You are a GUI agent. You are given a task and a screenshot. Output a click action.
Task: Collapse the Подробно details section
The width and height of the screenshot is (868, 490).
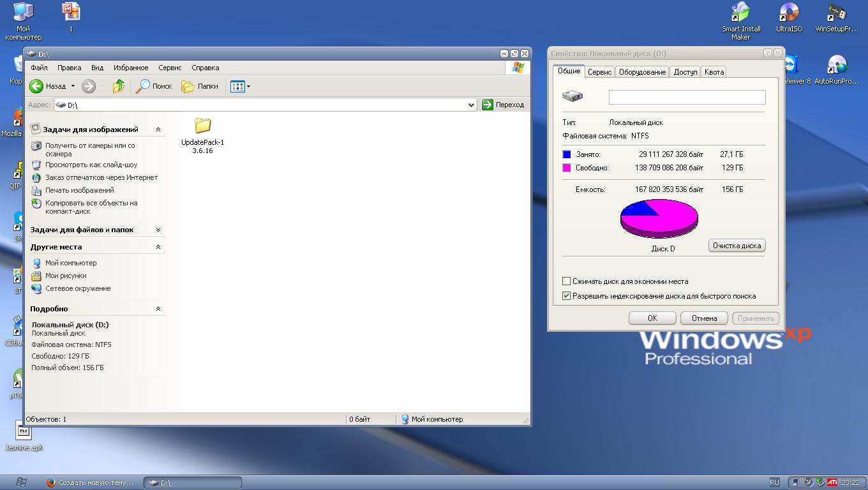coord(158,309)
